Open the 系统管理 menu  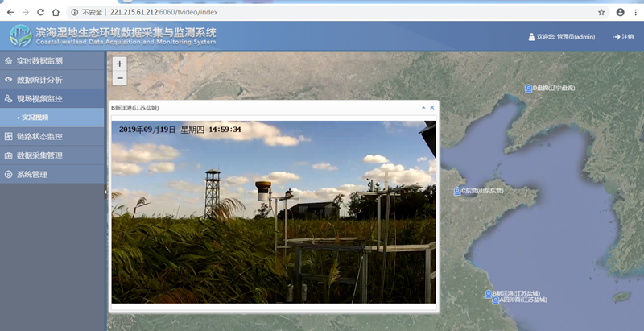pyautogui.click(x=51, y=175)
